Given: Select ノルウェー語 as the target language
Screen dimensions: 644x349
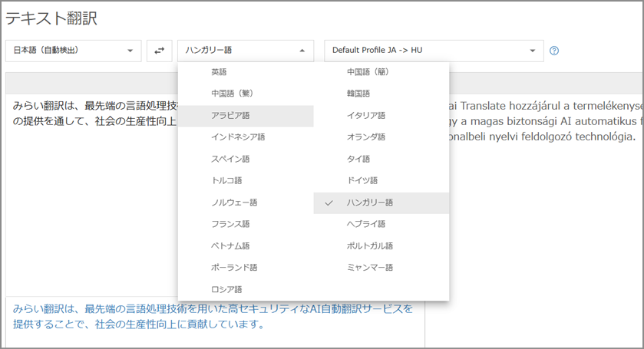Looking at the screenshot, I should click(x=234, y=202).
